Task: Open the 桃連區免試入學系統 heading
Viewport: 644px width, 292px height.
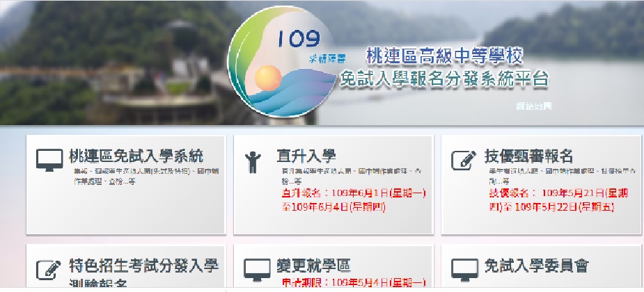Action: (x=136, y=156)
